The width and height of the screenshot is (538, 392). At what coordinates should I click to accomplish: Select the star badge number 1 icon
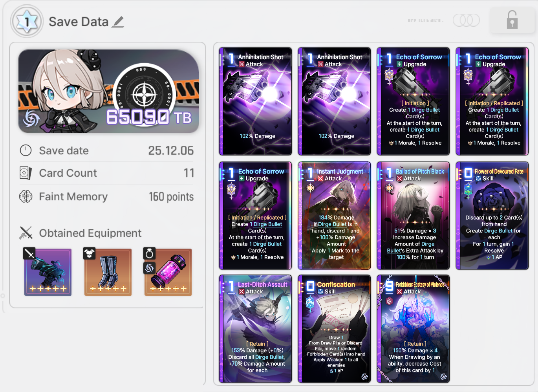coord(27,21)
